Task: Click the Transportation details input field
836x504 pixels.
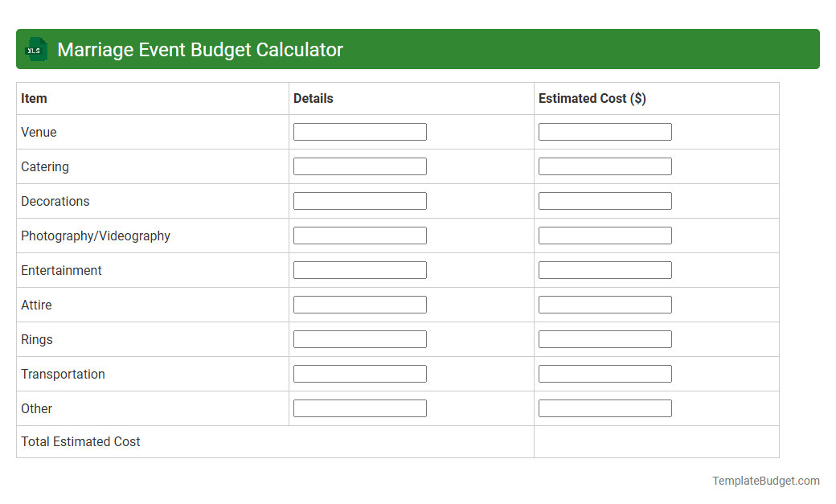Action: (x=359, y=373)
